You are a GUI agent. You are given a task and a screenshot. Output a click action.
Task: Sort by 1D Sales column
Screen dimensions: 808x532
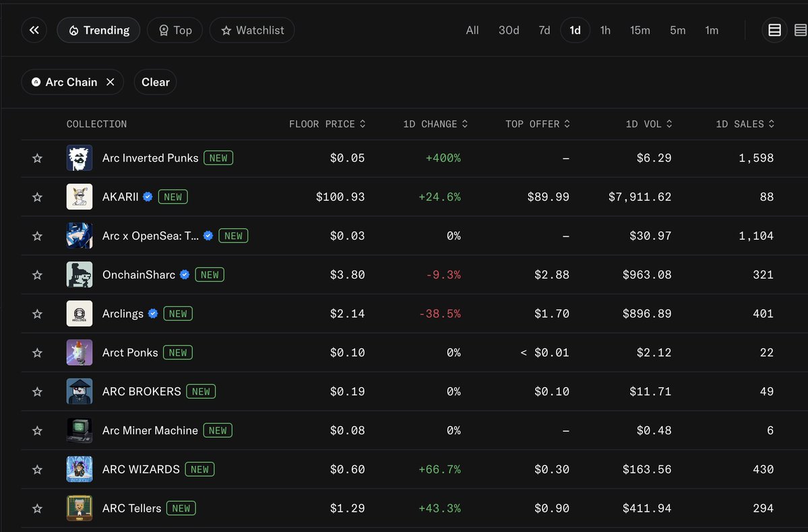point(745,124)
